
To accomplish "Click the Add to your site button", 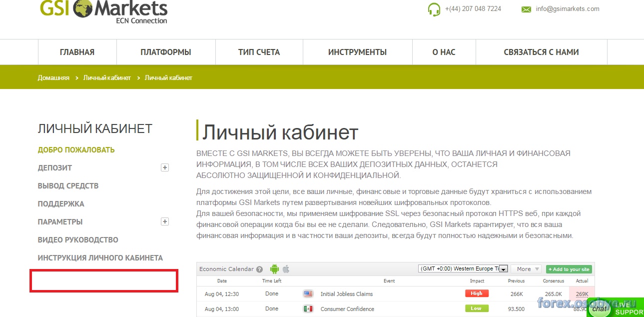I will [x=569, y=269].
